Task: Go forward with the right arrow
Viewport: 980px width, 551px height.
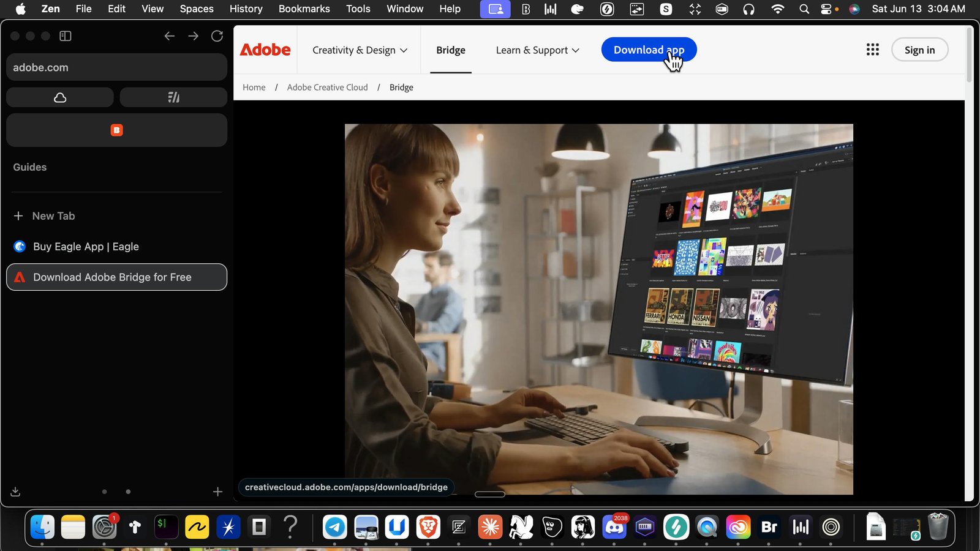Action: (193, 36)
